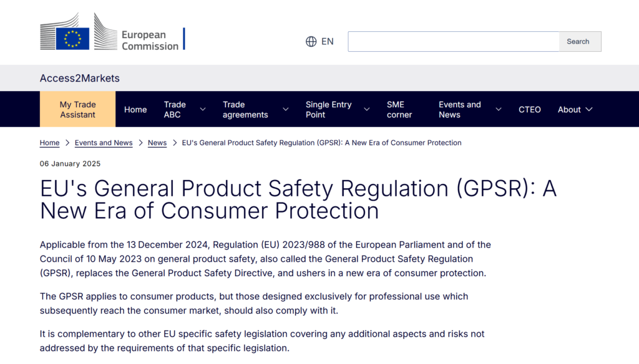The height and width of the screenshot is (364, 639).
Task: Select the EN language label
Action: (x=327, y=42)
